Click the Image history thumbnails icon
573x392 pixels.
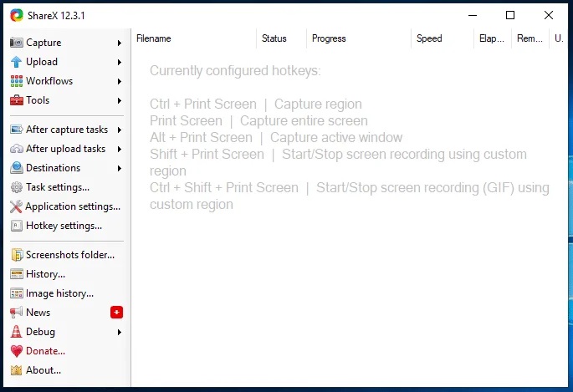click(x=17, y=293)
